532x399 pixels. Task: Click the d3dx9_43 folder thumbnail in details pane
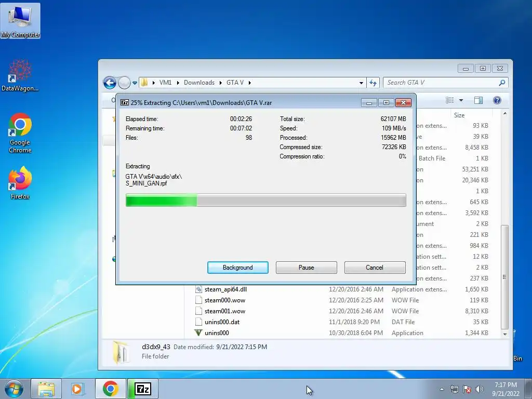(x=121, y=352)
